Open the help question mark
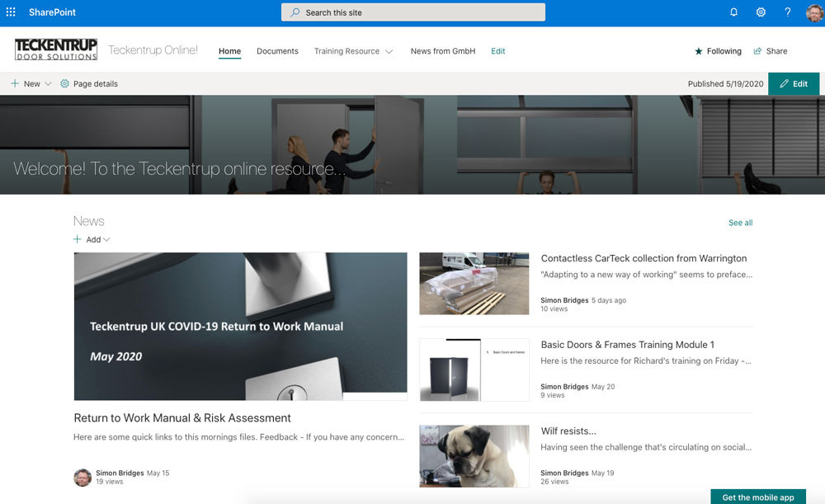Screen dimensions: 825x504 click(788, 12)
